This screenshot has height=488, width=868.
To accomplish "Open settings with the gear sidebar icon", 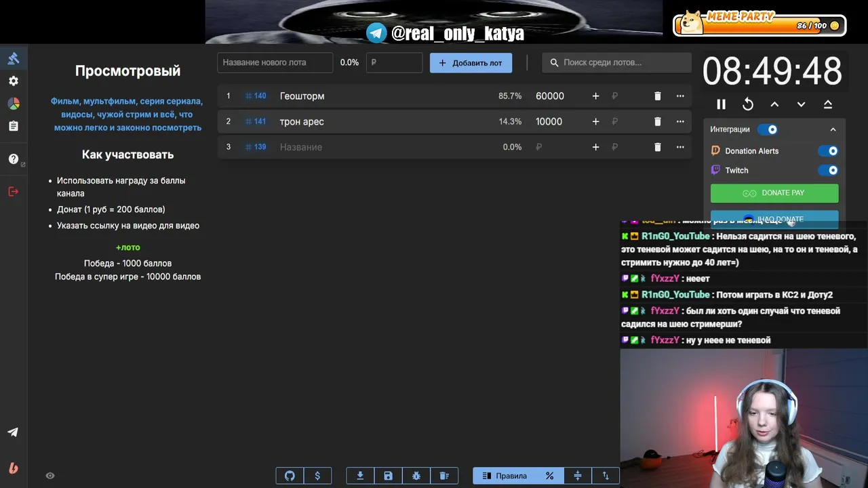I will [14, 81].
